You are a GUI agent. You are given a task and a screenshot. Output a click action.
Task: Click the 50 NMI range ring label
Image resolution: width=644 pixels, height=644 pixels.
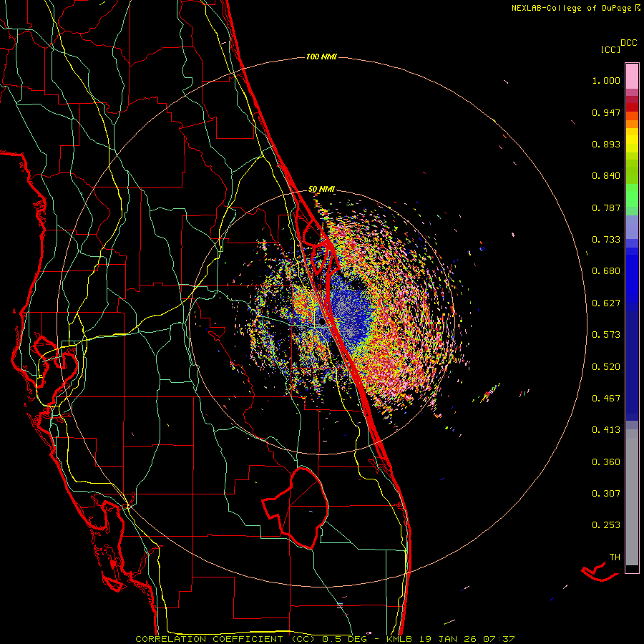tap(321, 189)
